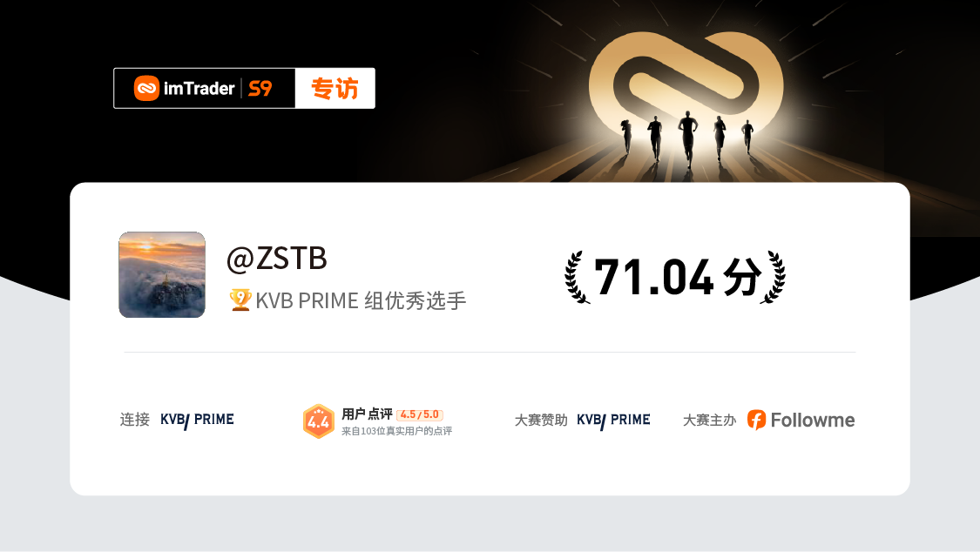Image resolution: width=980 pixels, height=552 pixels.
Task: Click the 4.5/5.0 rating tag
Action: pos(420,414)
